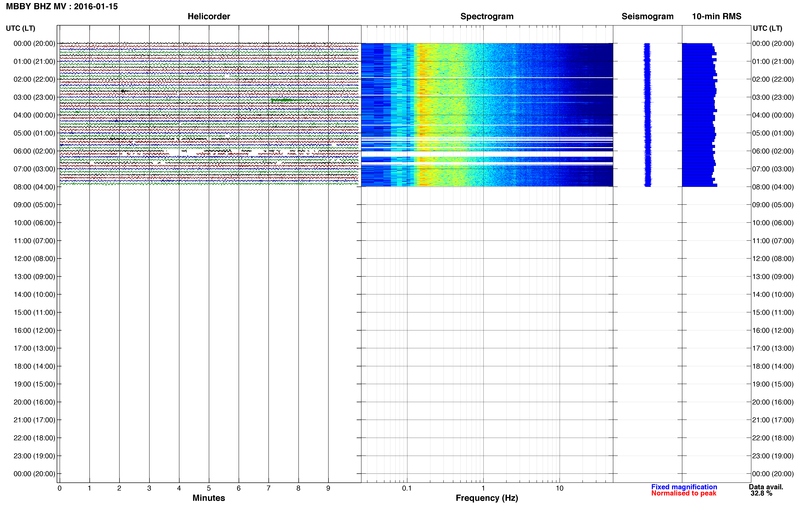Click minute tick "3" under the helicorder
This screenshot has width=812, height=508.
coord(149,488)
